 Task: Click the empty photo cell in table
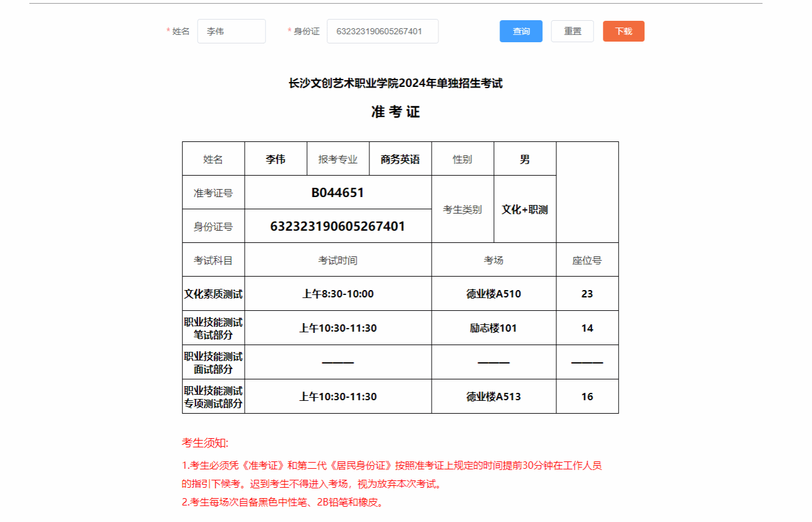point(587,192)
